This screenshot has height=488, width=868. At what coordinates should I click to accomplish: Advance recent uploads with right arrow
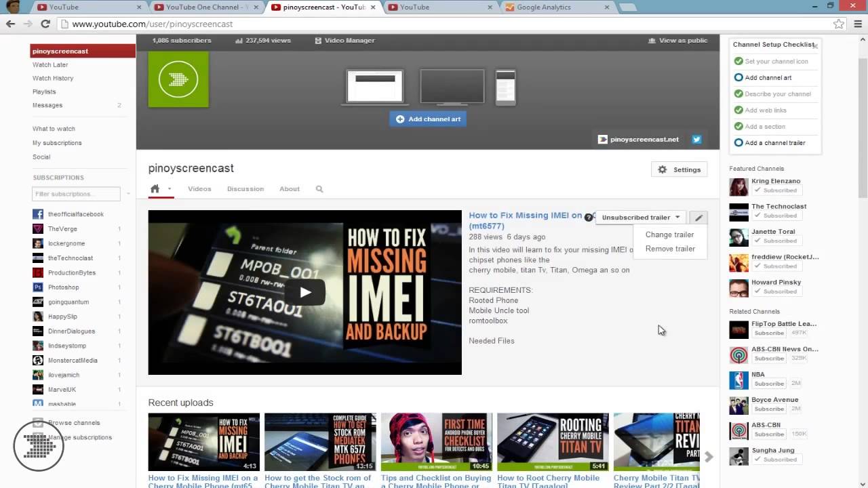coord(709,457)
